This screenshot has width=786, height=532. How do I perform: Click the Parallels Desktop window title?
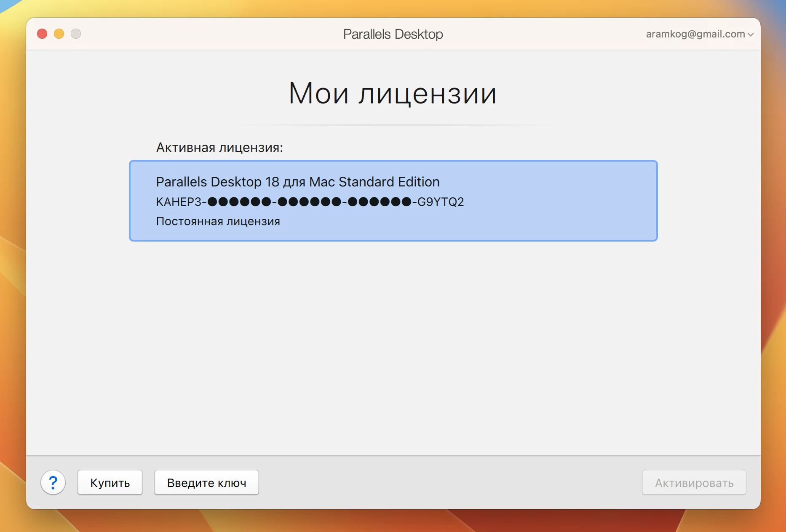tap(393, 34)
